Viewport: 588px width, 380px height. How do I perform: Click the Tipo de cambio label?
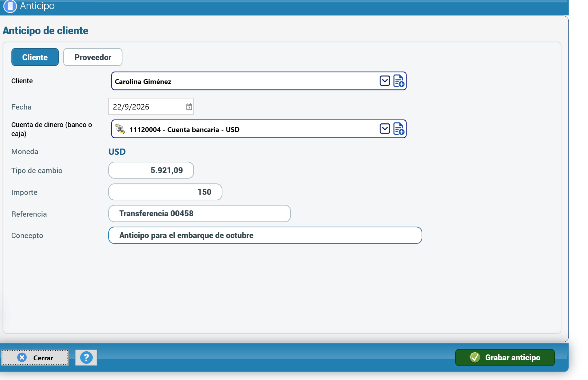pyautogui.click(x=37, y=171)
